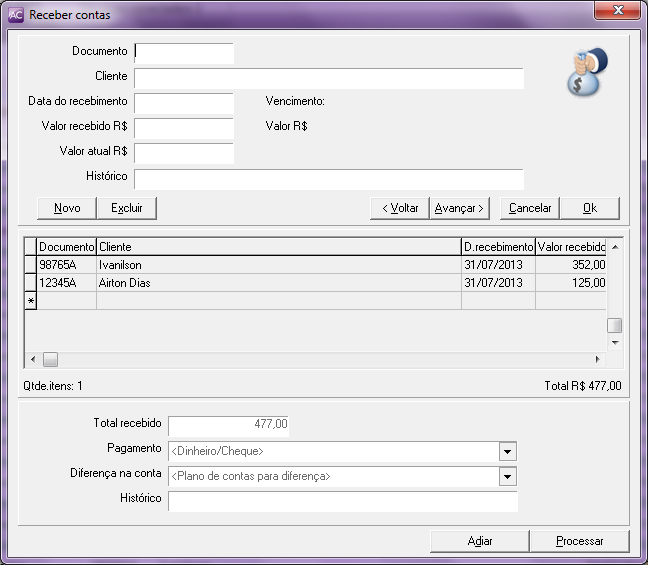
Task: Open the Pagamento dropdown list
Action: pos(508,451)
